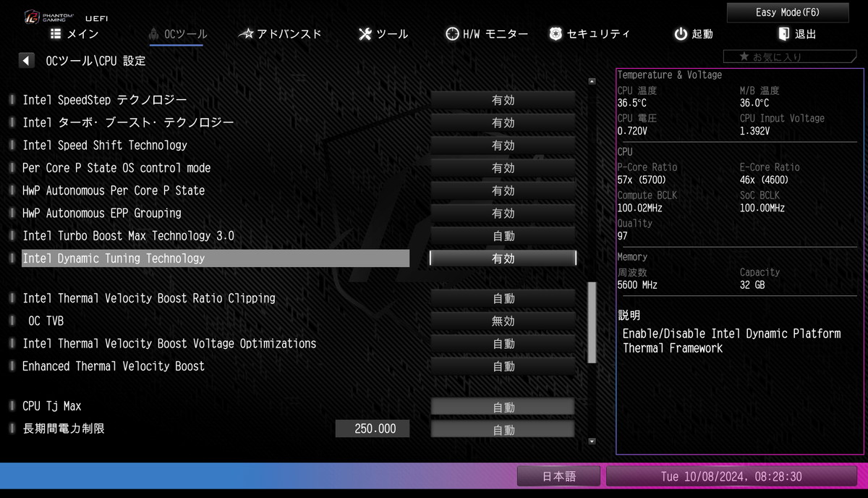Image resolution: width=868 pixels, height=498 pixels.
Task: Open Intel SpeedStep テクノロジー value dropdown
Action: pyautogui.click(x=503, y=100)
